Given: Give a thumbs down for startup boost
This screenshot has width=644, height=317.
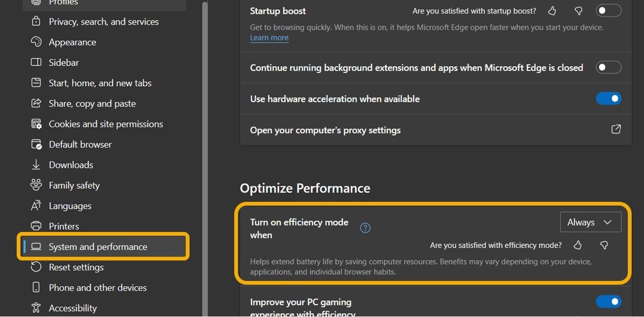Looking at the screenshot, I should [578, 10].
